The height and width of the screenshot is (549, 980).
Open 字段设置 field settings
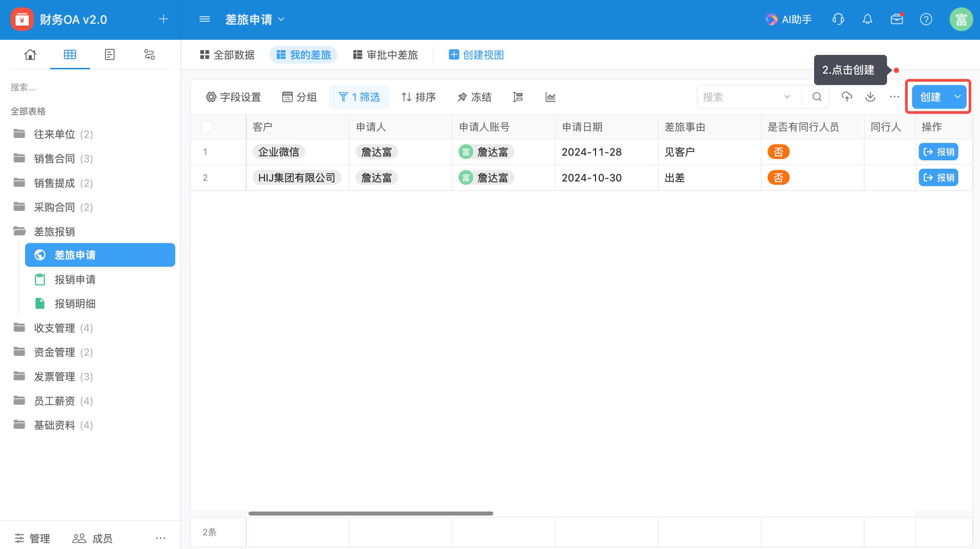point(233,97)
